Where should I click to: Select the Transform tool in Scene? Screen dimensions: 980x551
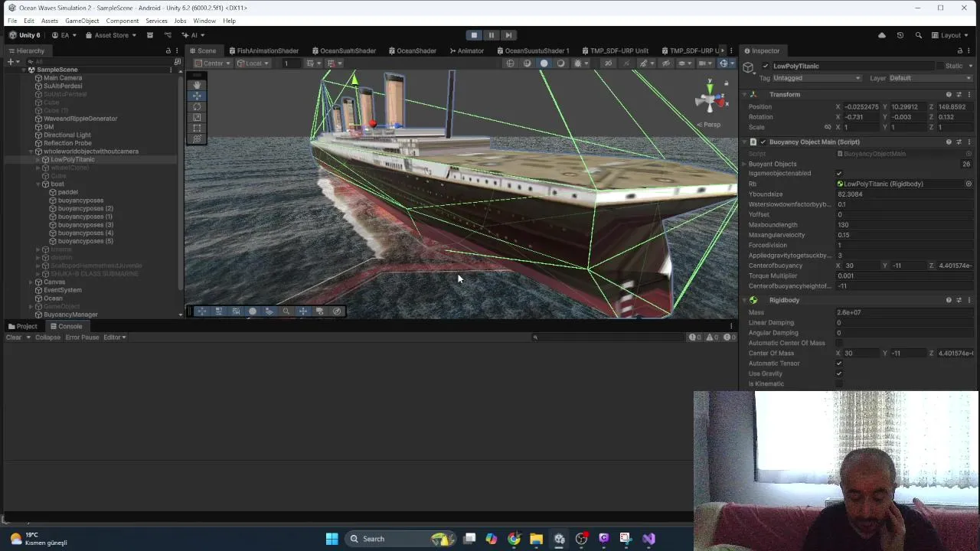197,139
